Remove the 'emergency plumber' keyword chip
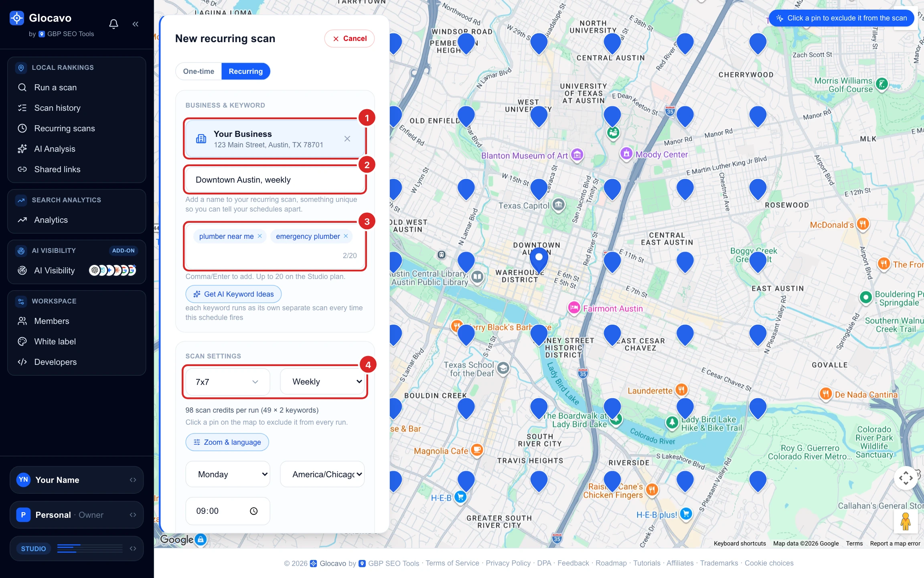 pyautogui.click(x=346, y=236)
